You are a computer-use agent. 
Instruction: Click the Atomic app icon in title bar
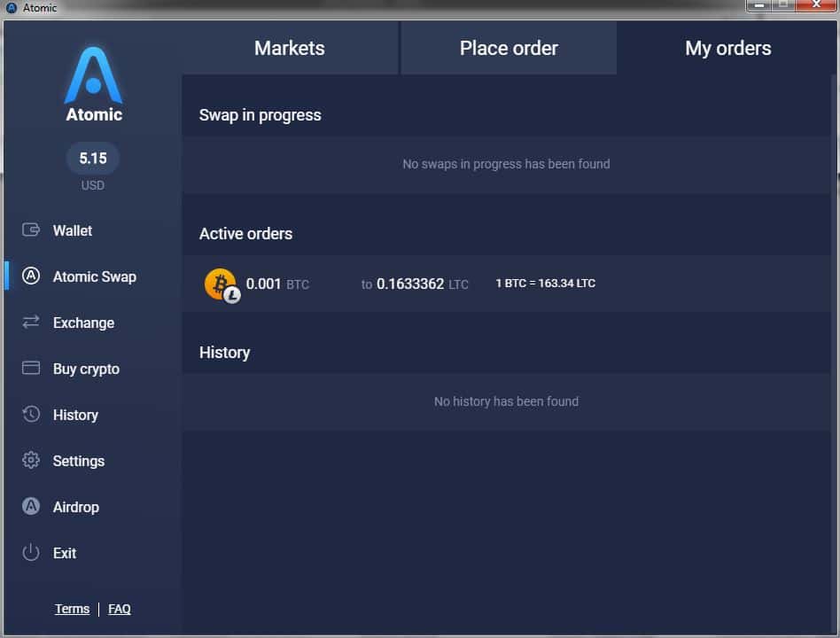tap(12, 7)
